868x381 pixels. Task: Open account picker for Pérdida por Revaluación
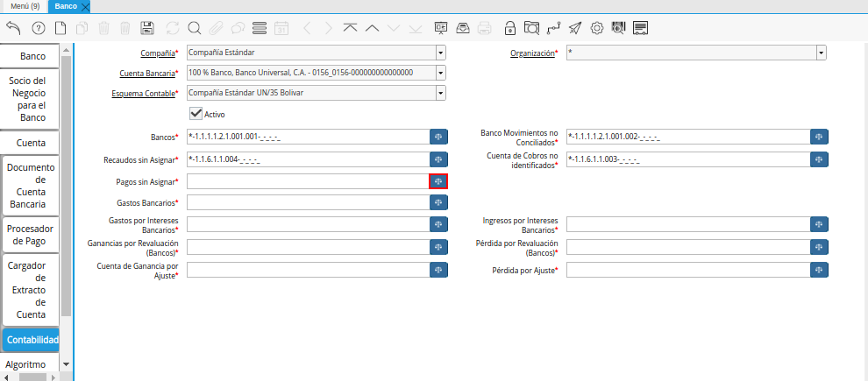819,247
